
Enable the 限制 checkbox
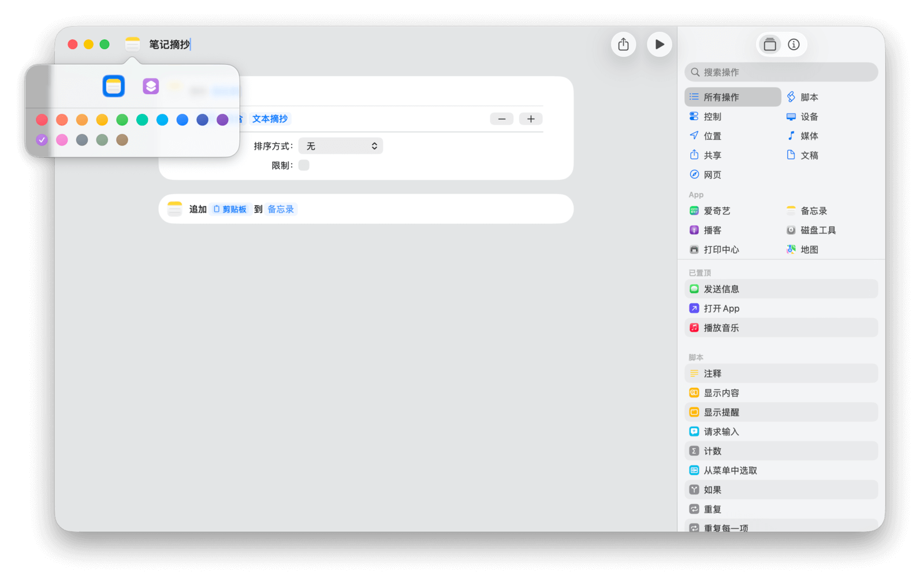pos(304,165)
